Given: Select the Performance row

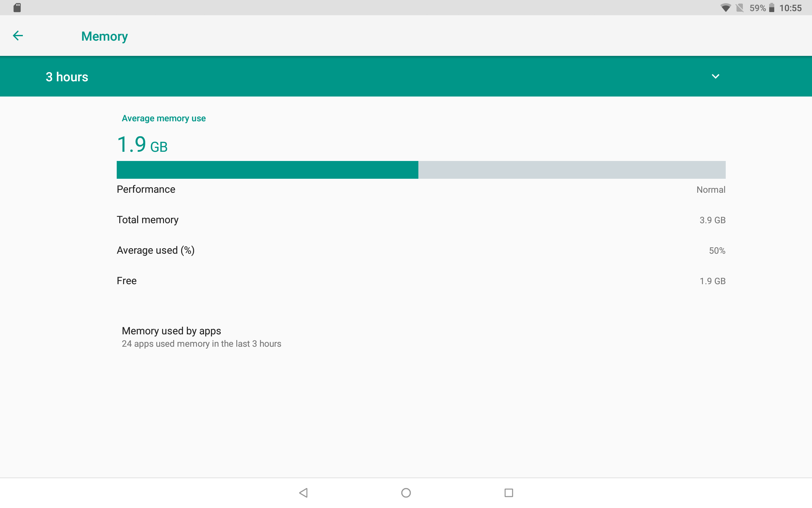Looking at the screenshot, I should tap(421, 190).
